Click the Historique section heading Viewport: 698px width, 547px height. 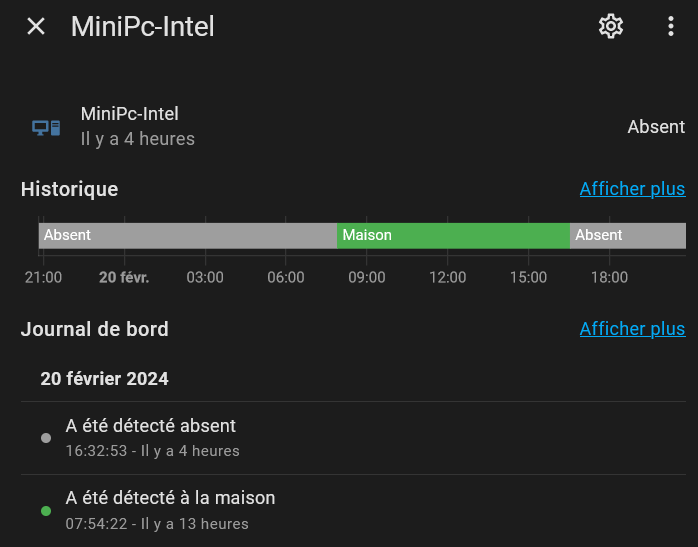point(69,189)
